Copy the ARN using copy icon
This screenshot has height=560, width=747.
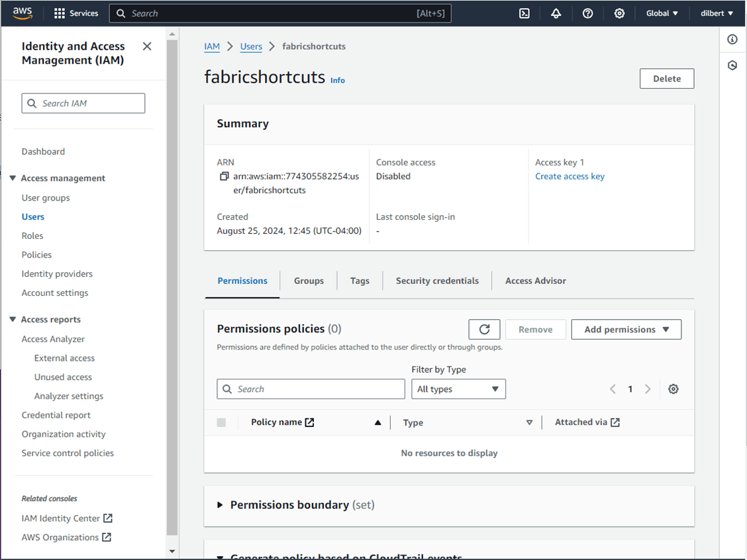point(224,177)
